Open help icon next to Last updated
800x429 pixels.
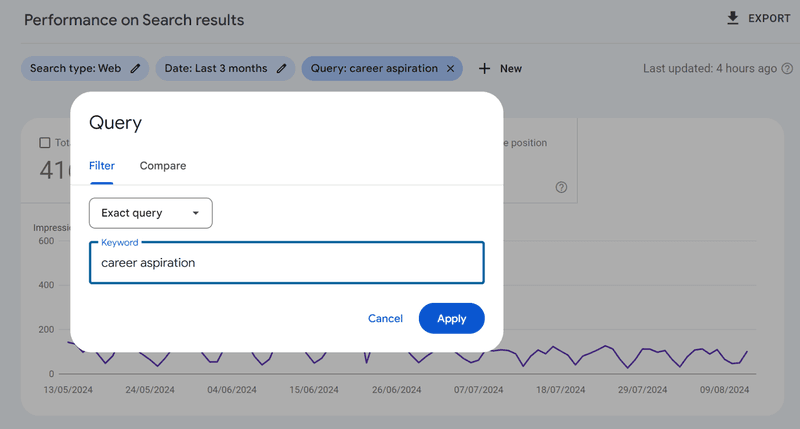click(x=787, y=68)
